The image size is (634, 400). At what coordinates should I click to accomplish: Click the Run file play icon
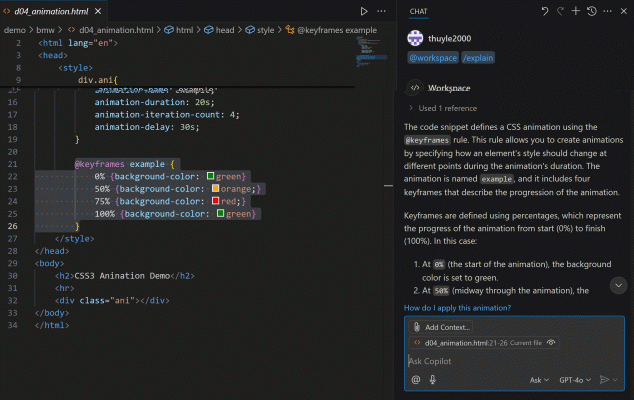click(x=364, y=11)
